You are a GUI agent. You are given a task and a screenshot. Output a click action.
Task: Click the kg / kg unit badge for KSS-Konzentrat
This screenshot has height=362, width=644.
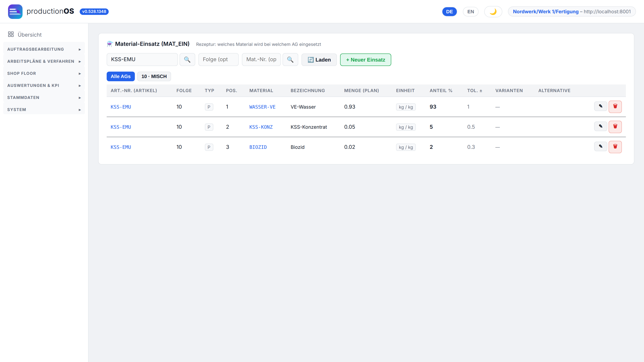tap(406, 127)
